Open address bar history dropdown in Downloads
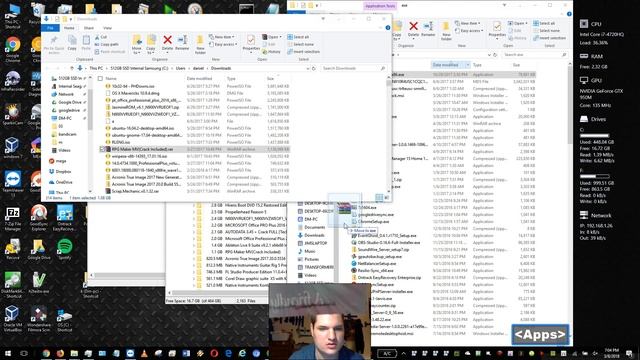This screenshot has height=360, width=640. (x=307, y=68)
